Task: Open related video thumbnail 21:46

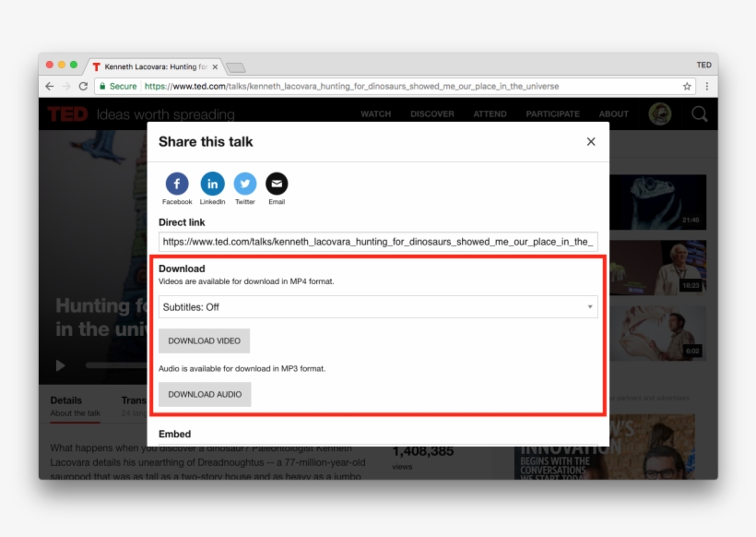Action: 657,202
